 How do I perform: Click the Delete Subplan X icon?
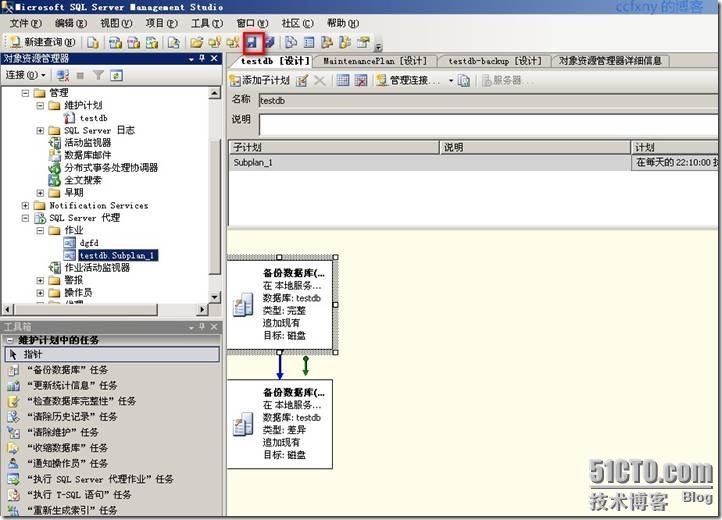[x=319, y=81]
